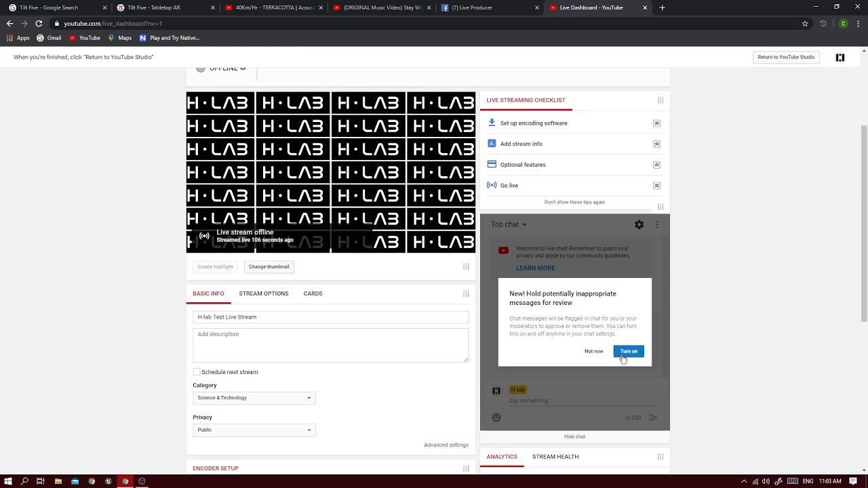Click the broadcast icon beside Go live
The height and width of the screenshot is (488, 868).
[x=492, y=185]
